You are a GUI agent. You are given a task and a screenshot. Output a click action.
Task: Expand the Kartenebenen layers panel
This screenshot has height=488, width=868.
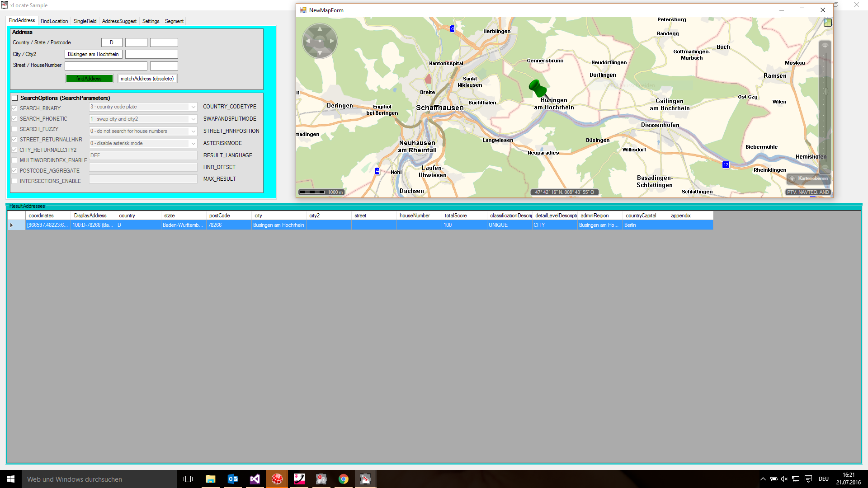792,179
